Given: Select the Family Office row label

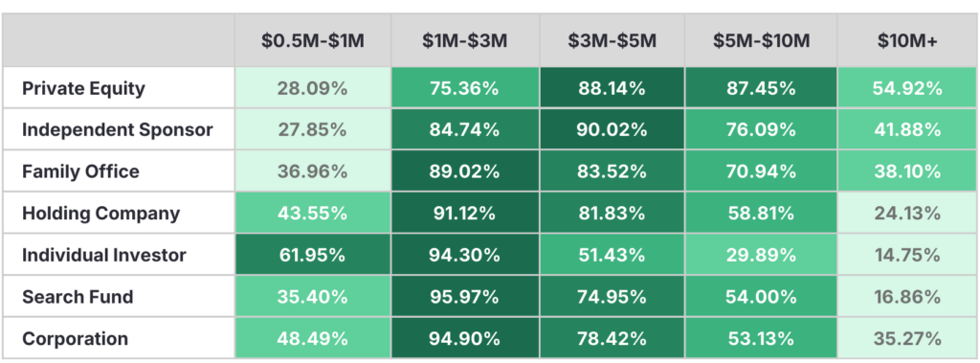Looking at the screenshot, I should click(80, 171).
